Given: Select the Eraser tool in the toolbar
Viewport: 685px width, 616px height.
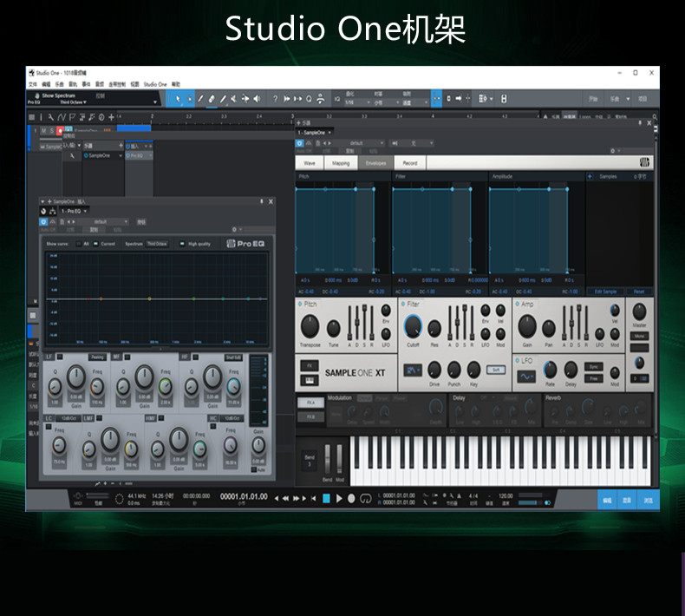Looking at the screenshot, I should [x=212, y=99].
